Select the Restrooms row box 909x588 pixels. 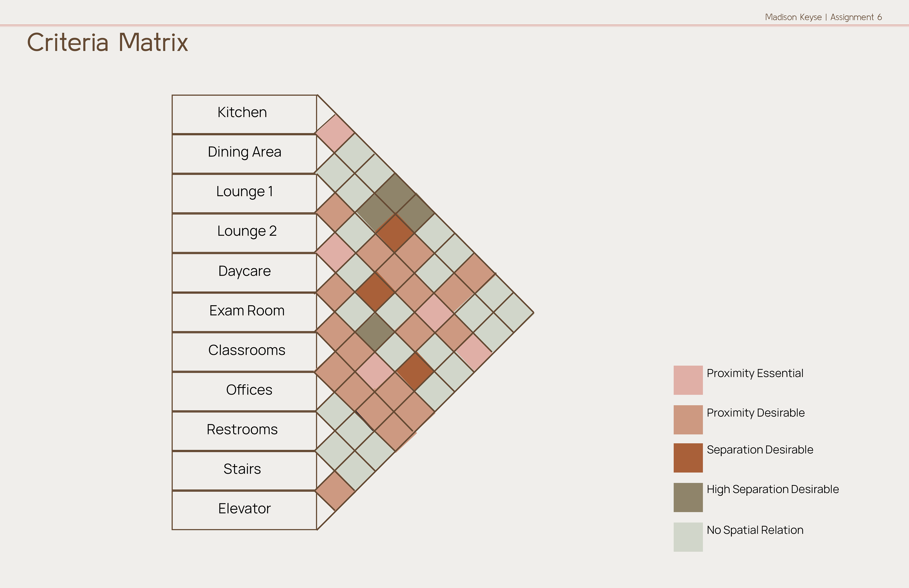tap(245, 431)
